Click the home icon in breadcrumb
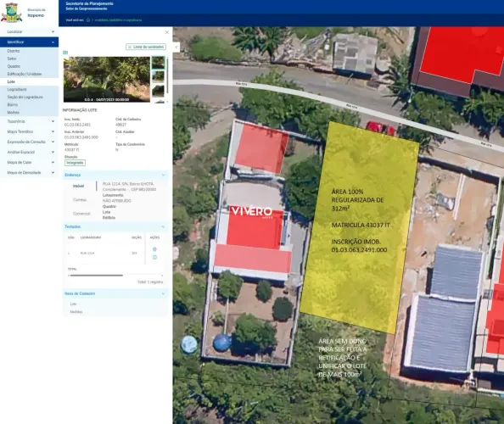Screen dimensions: 504x424 coord(88,20)
